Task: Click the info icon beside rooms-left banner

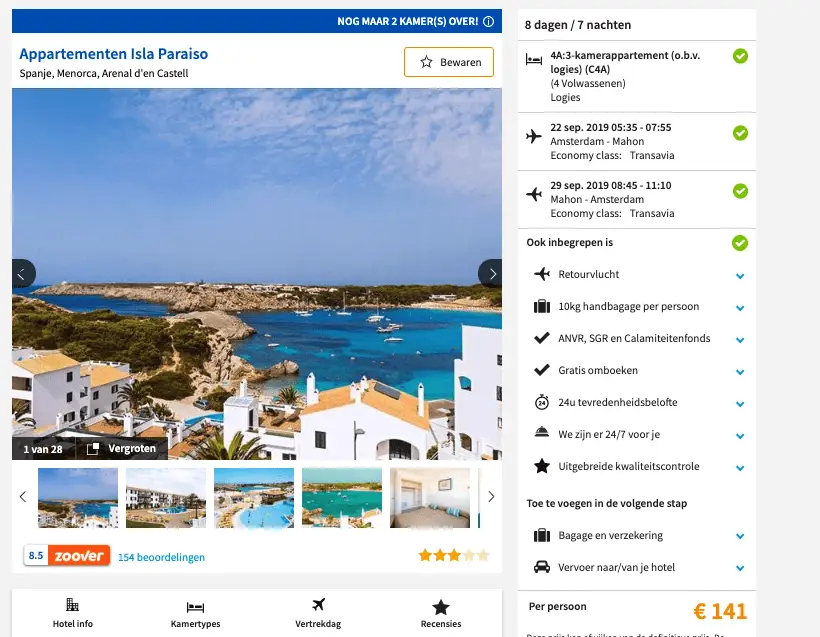Action: coord(488,21)
